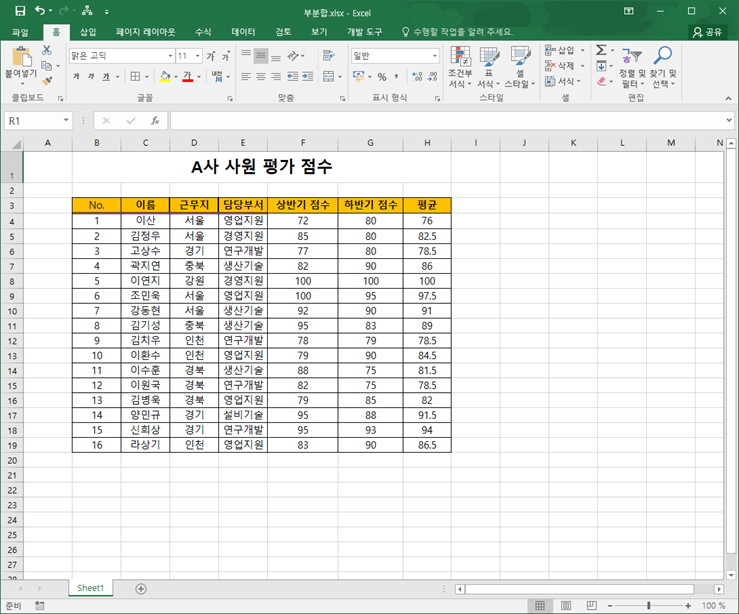The image size is (739, 614).
Task: Apply Percent Style with % icon
Action: (382, 76)
